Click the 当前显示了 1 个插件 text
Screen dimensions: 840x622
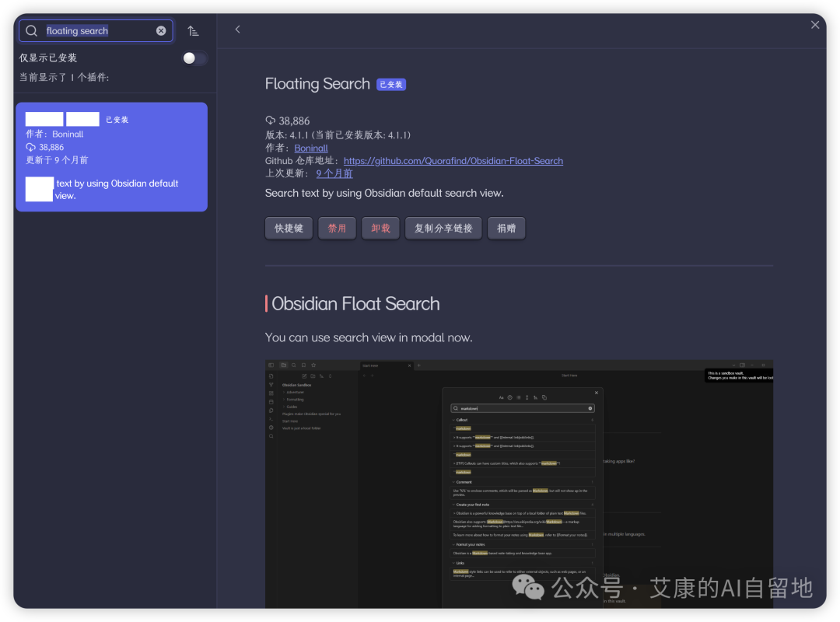click(x=65, y=77)
